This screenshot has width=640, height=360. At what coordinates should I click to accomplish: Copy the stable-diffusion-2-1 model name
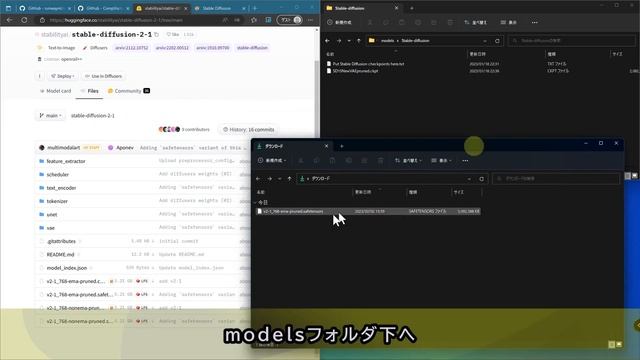(157, 35)
